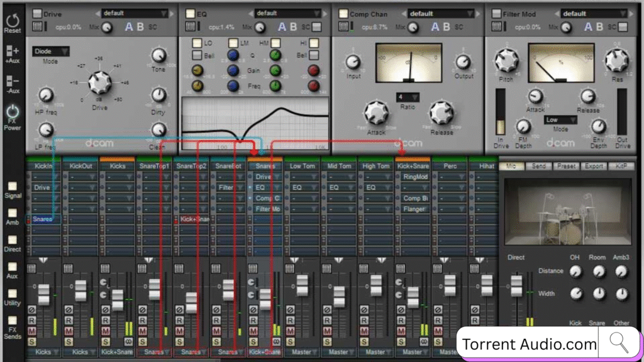Switch to the Send tab

(538, 166)
